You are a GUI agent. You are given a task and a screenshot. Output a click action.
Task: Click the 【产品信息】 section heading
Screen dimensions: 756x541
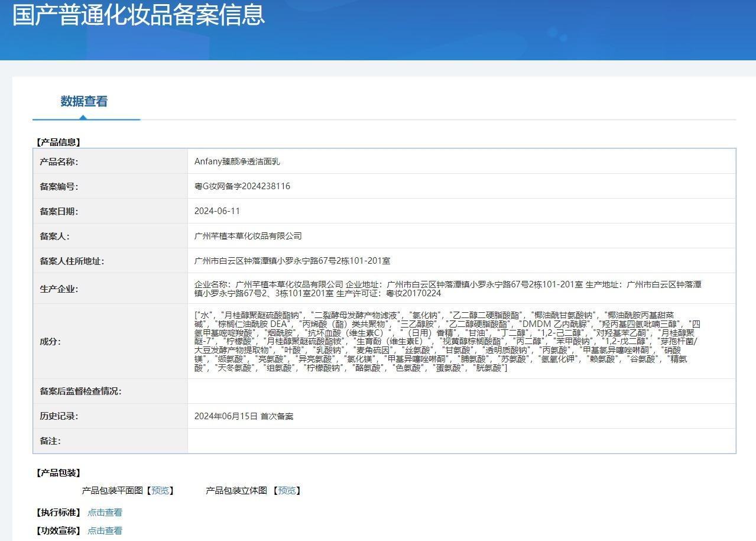coord(57,142)
